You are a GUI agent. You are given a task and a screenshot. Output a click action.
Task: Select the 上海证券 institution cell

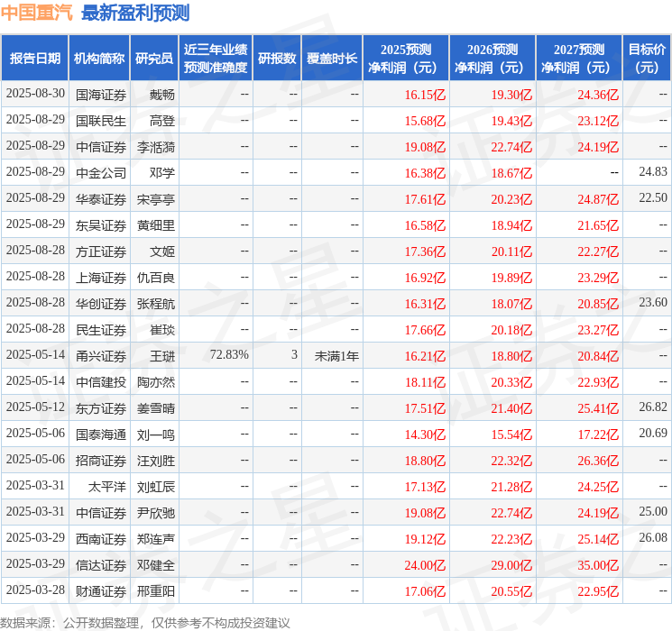(101, 278)
